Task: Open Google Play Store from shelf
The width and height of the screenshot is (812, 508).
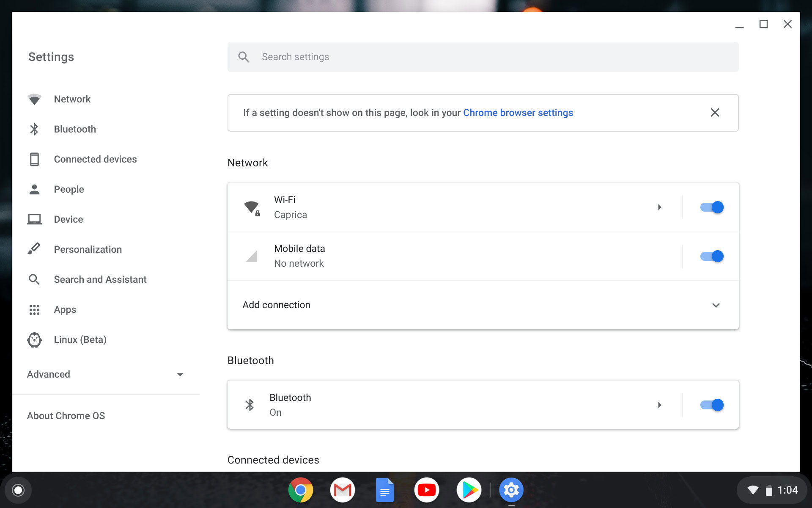Action: [469, 490]
